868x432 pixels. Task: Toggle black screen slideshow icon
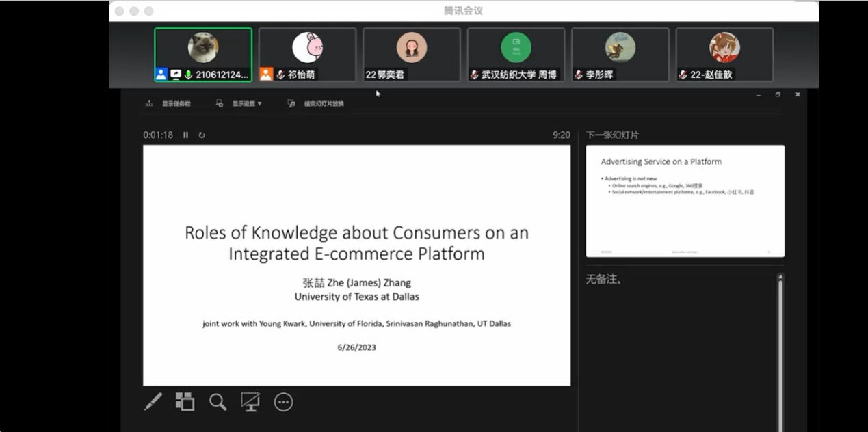coord(250,402)
